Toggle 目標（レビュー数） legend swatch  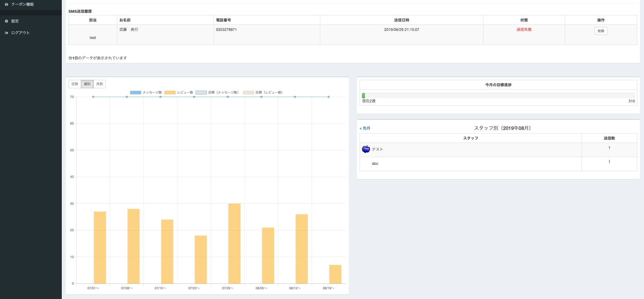(248, 93)
